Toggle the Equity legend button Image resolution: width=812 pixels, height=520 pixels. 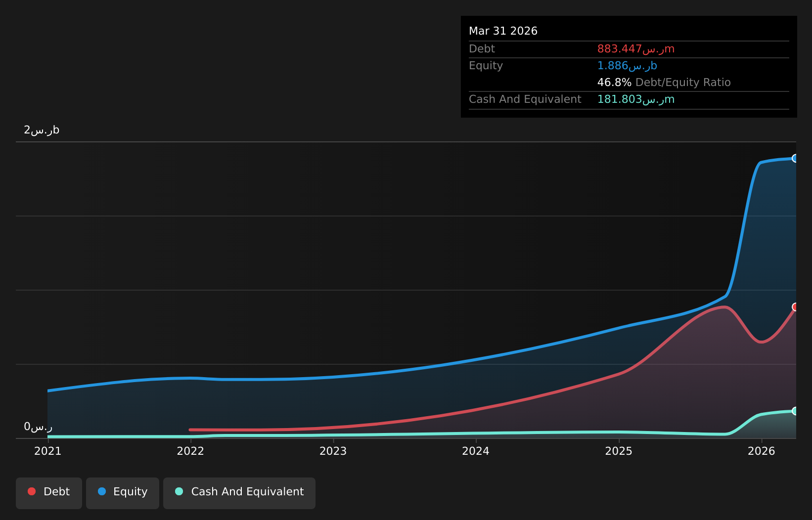(123, 493)
